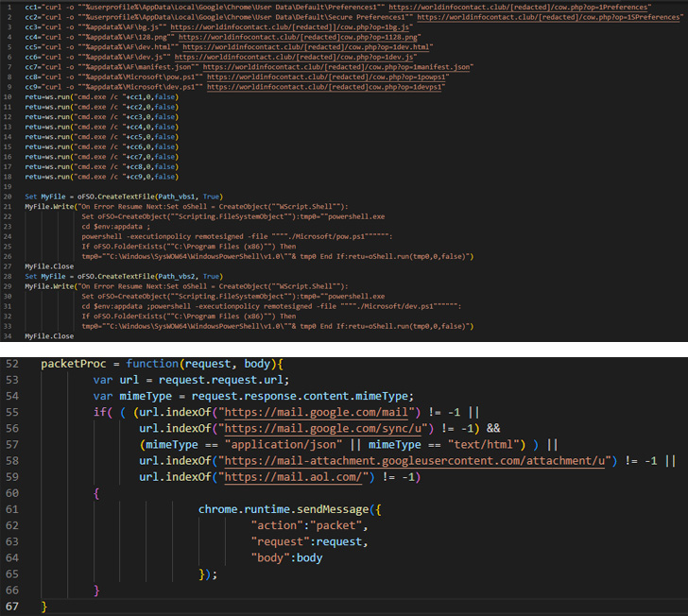Click the 'packetProc' function name
Screen dimensions: 688x616
point(74,364)
